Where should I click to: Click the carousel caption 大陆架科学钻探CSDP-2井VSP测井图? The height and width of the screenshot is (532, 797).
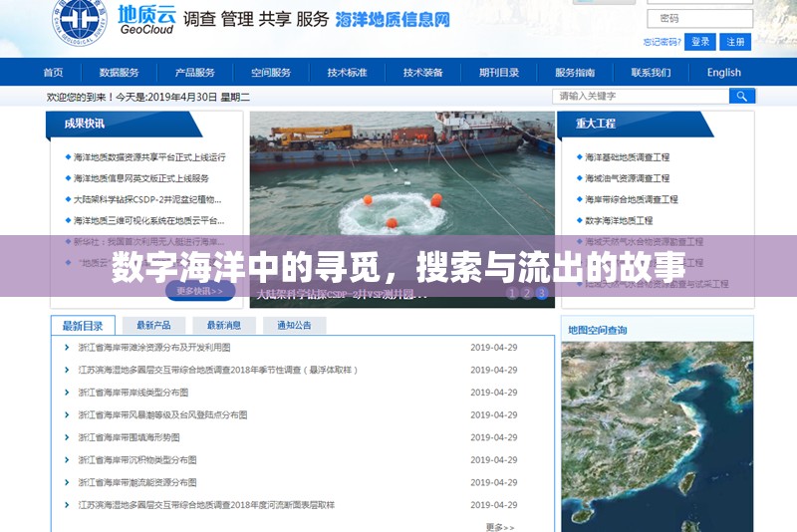coord(342,294)
